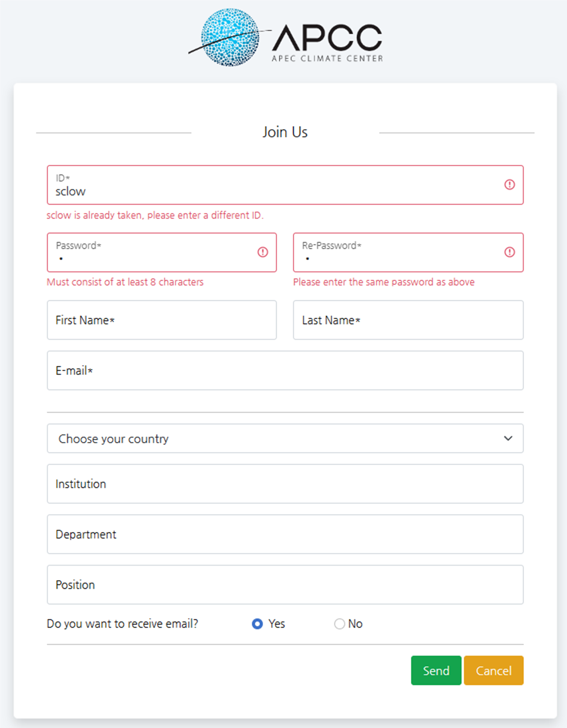Click the E-mail input field
Screen dimensions: 567x728
point(285,370)
